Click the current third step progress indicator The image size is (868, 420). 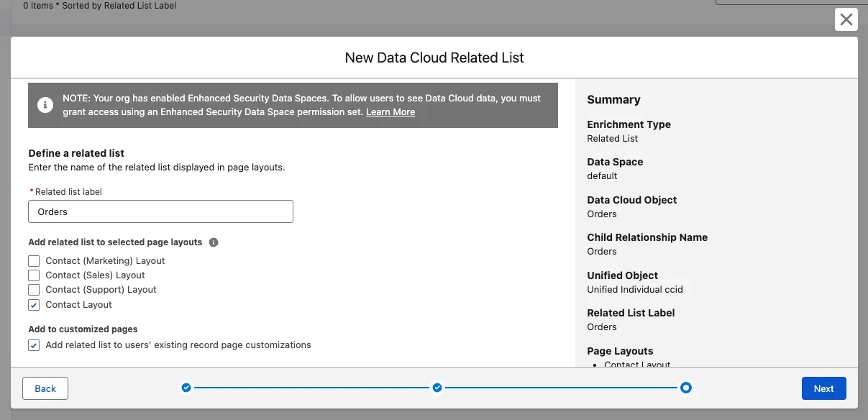pos(686,388)
